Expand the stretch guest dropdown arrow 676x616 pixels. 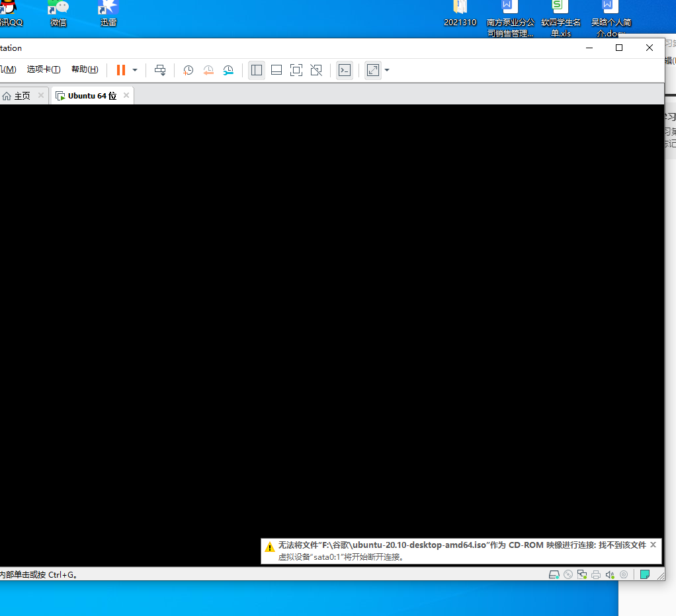pos(387,70)
